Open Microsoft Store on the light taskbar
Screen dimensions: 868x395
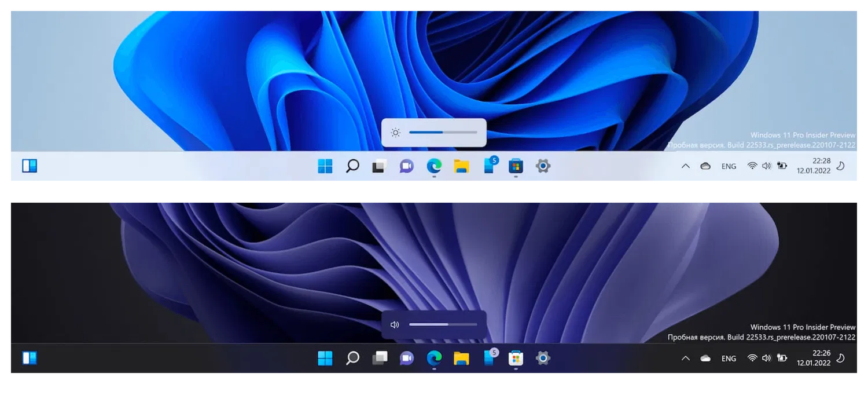516,166
